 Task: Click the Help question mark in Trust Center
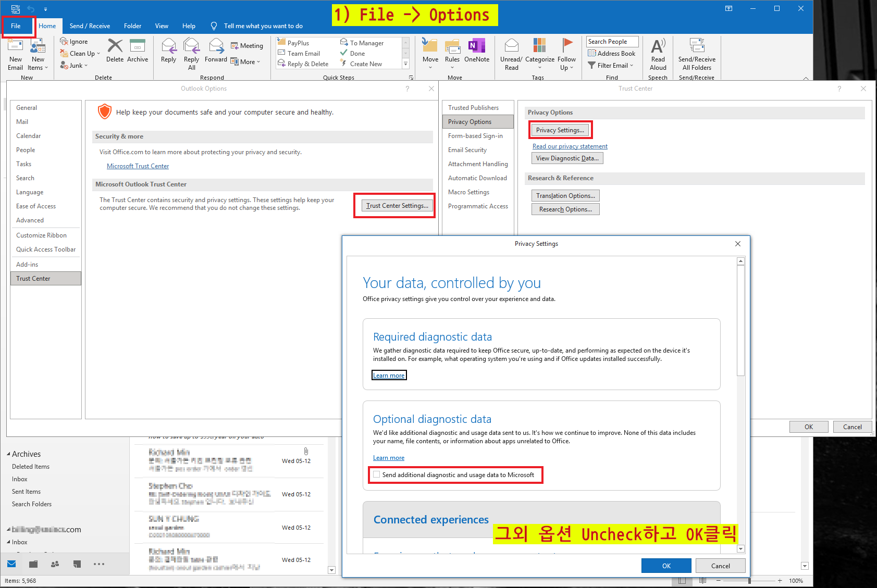click(x=839, y=89)
